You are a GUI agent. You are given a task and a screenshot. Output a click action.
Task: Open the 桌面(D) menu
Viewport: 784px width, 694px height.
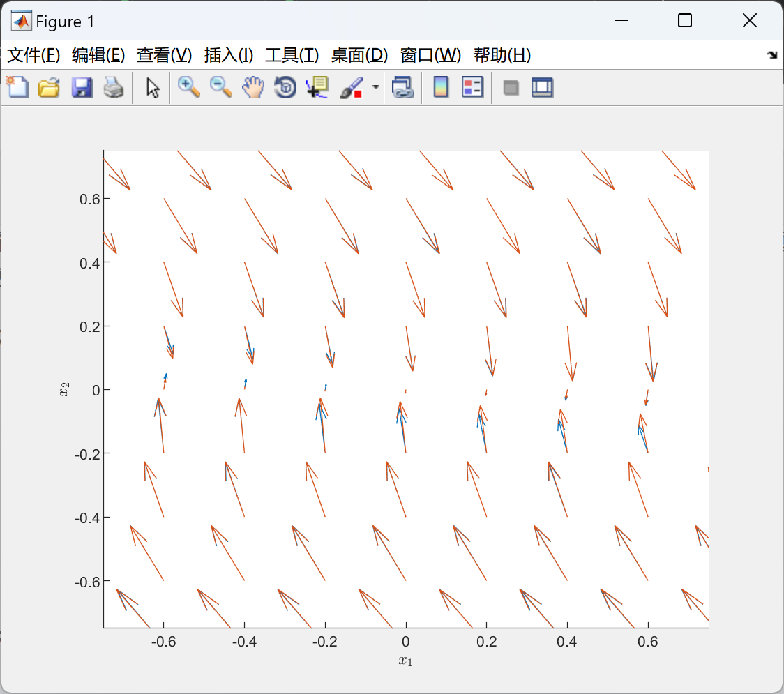click(359, 55)
